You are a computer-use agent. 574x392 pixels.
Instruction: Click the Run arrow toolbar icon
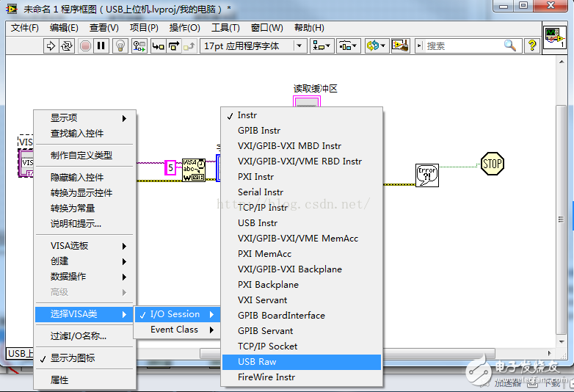point(51,46)
